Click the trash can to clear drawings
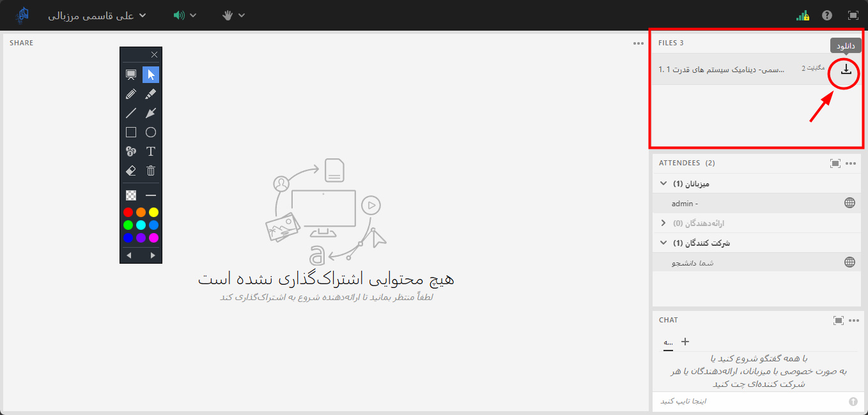Image resolution: width=868 pixels, height=415 pixels. pyautogui.click(x=151, y=170)
